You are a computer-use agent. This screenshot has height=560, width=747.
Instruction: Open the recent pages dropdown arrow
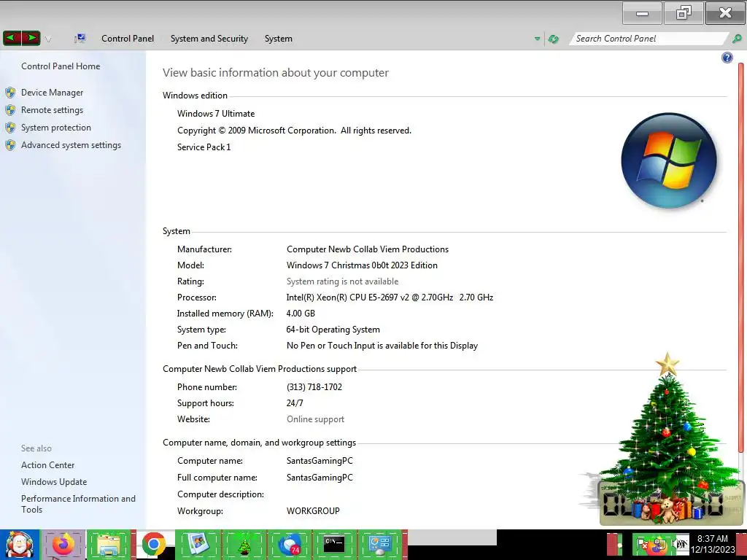pyautogui.click(x=48, y=39)
